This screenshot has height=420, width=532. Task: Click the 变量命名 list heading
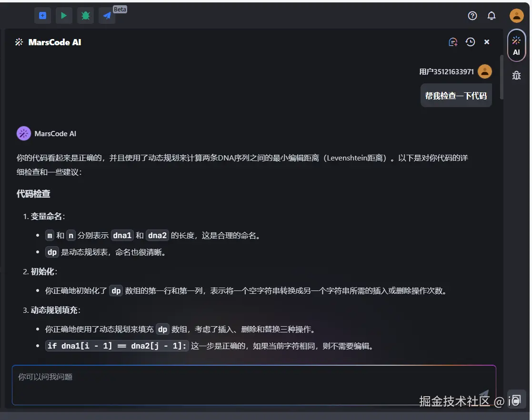(x=47, y=217)
